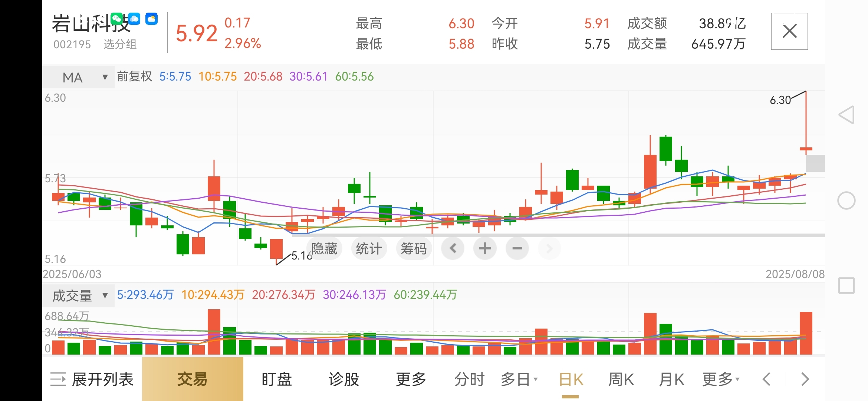Open 更多 next to 诊股
Image resolution: width=868 pixels, height=401 pixels.
click(411, 379)
